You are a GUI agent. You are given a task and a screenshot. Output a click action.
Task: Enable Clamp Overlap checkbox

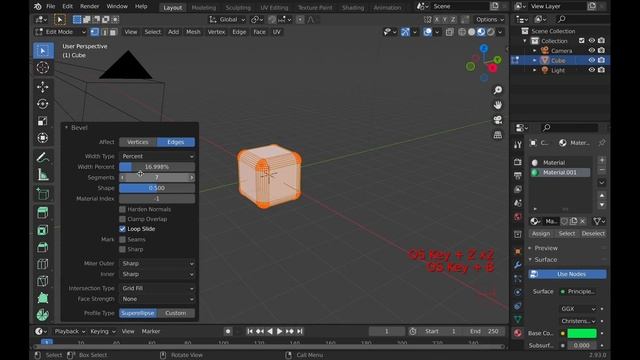click(122, 219)
